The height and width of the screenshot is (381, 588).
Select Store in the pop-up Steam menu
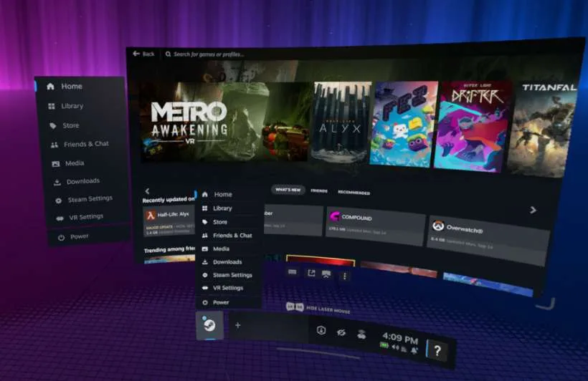click(228, 222)
